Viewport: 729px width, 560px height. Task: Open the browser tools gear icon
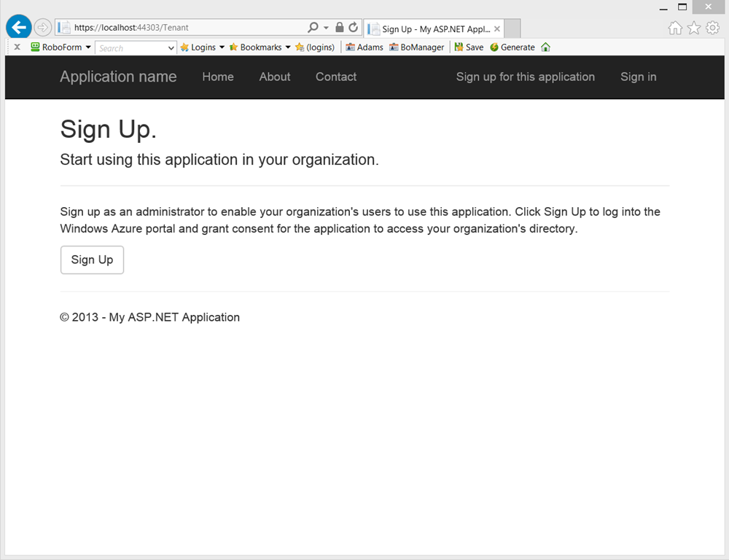coord(712,28)
